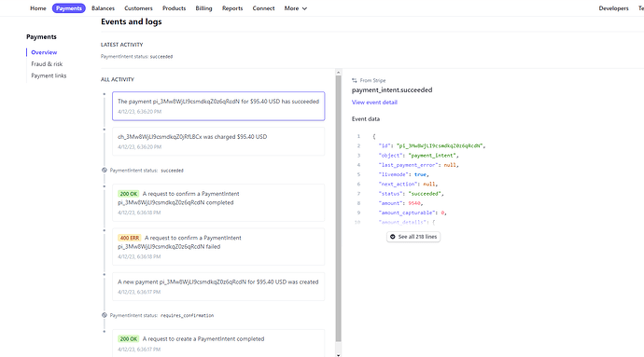Click the From Stripe arrows icon
The width and height of the screenshot is (644, 357).
(x=354, y=80)
